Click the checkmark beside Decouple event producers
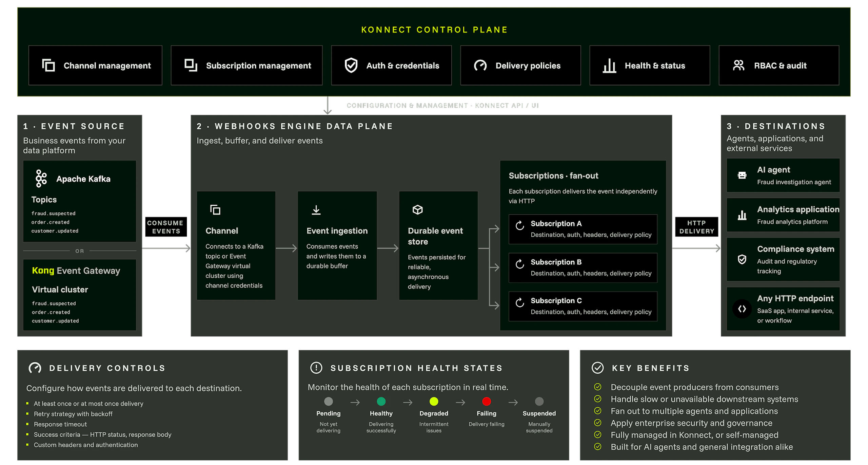The height and width of the screenshot is (465, 868). pyautogui.click(x=597, y=387)
